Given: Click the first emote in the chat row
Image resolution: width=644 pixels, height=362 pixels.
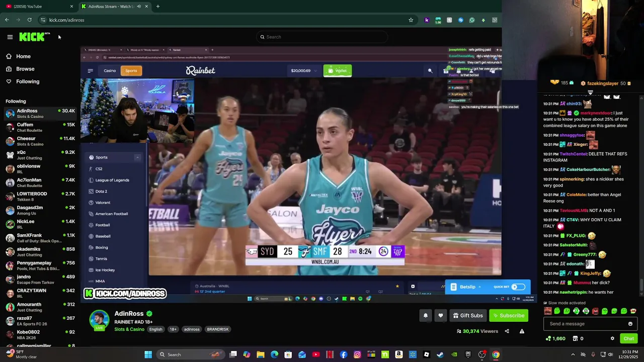Looking at the screenshot, I should [547, 311].
